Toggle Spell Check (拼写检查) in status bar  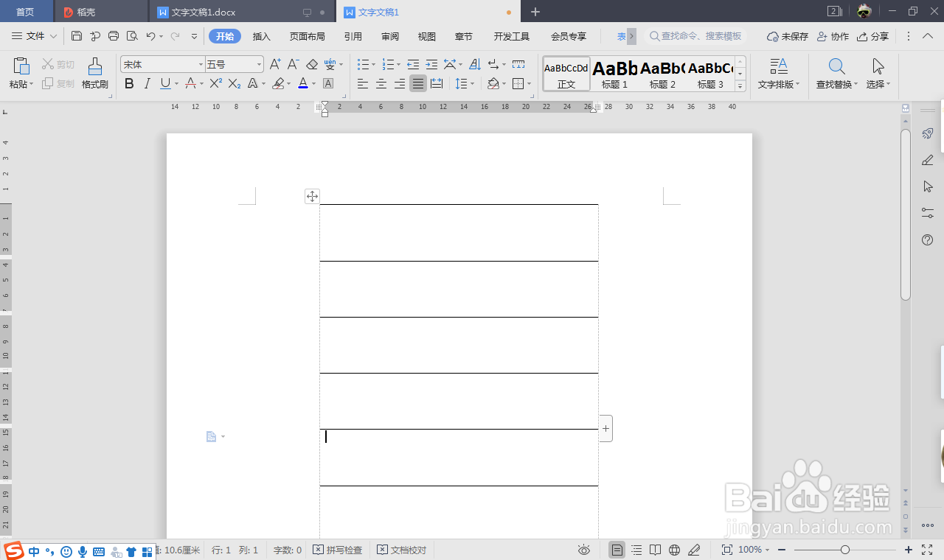(338, 550)
